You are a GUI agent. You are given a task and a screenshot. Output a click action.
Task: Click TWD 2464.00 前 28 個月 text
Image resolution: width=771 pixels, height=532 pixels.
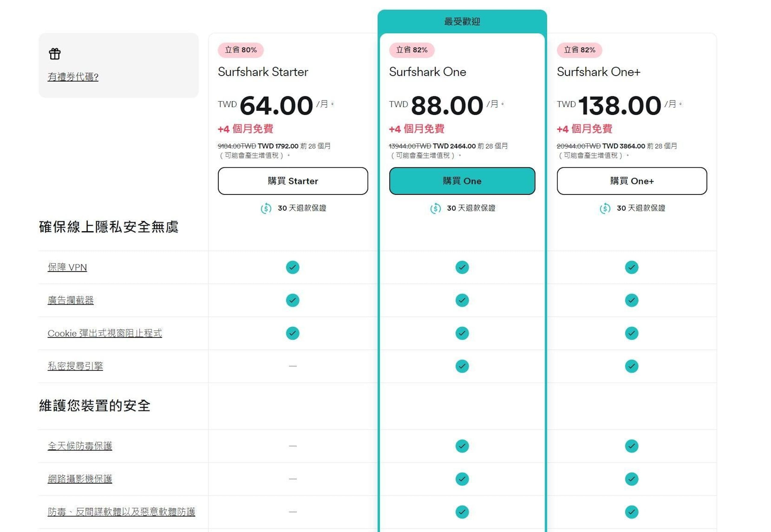(x=470, y=146)
